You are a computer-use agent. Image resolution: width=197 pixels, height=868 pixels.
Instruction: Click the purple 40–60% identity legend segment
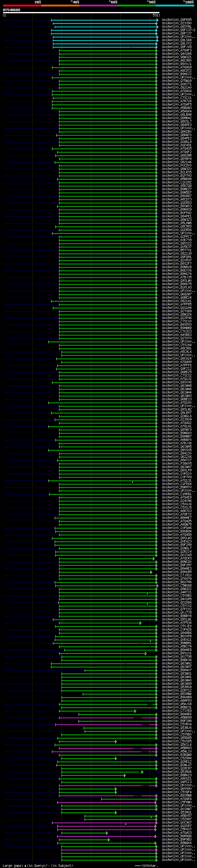pos(99,6)
